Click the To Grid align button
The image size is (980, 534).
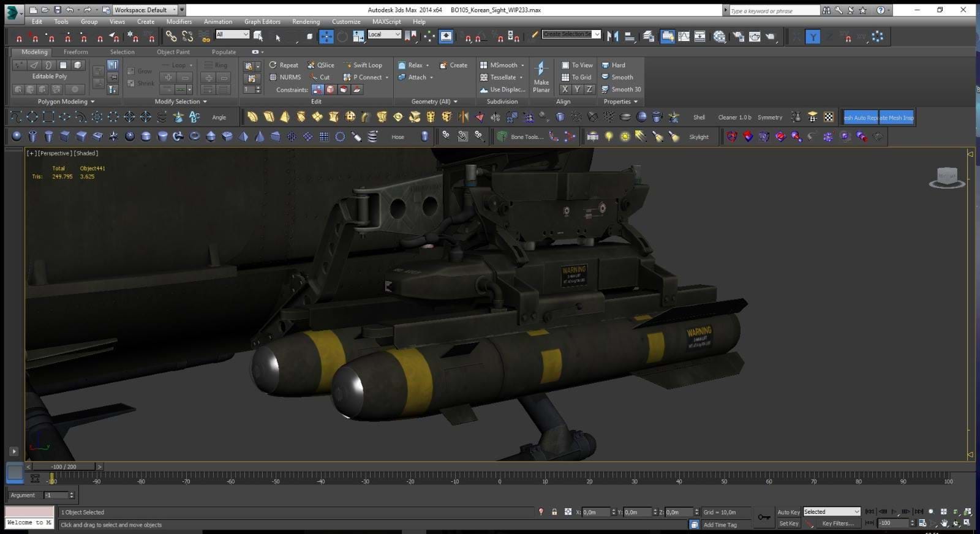(x=576, y=77)
